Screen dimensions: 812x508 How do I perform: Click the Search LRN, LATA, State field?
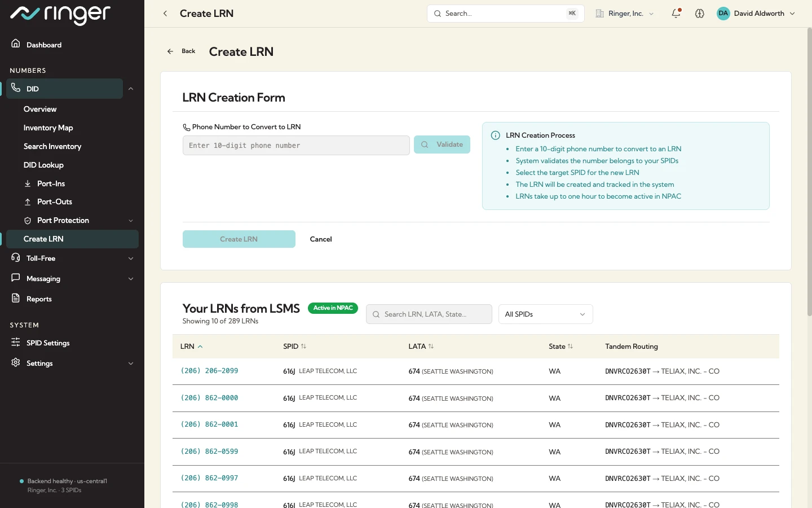tap(429, 314)
